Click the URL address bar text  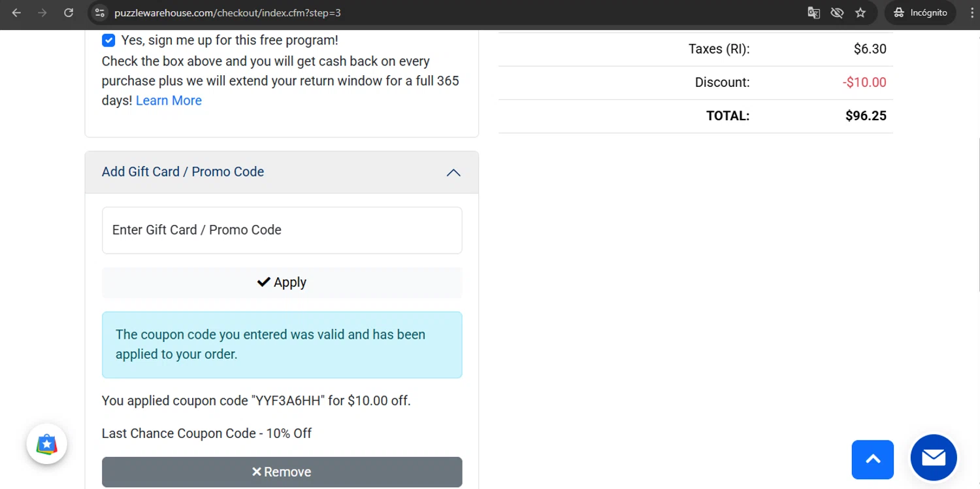tap(227, 12)
